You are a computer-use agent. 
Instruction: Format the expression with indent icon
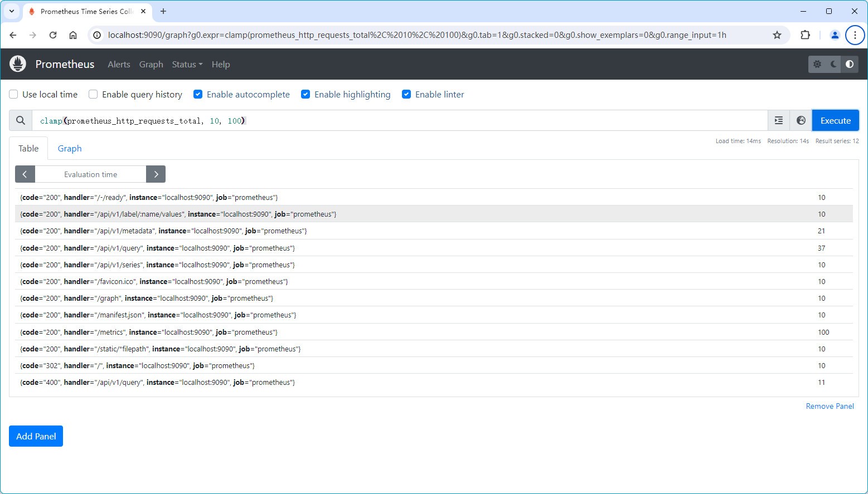coord(779,120)
